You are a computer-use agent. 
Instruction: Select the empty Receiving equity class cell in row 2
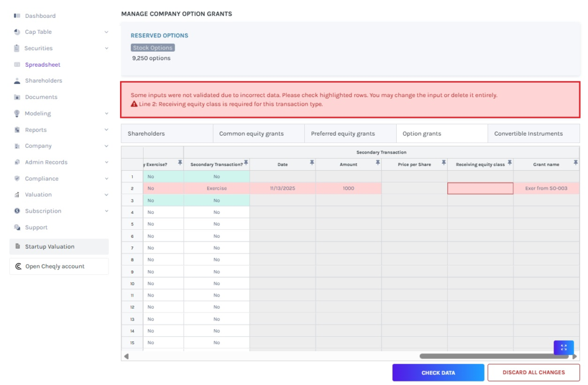click(480, 188)
